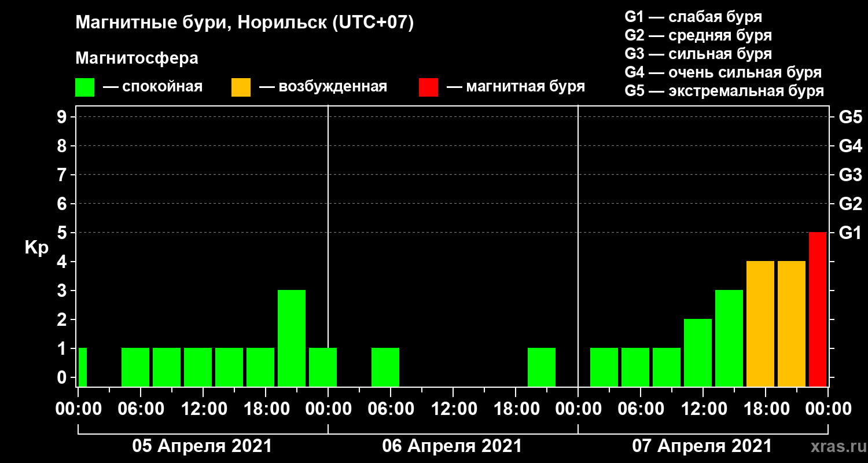Click the 'G4 — очень сильная буря' legend line
The height and width of the screenshot is (463, 868).
click(723, 73)
